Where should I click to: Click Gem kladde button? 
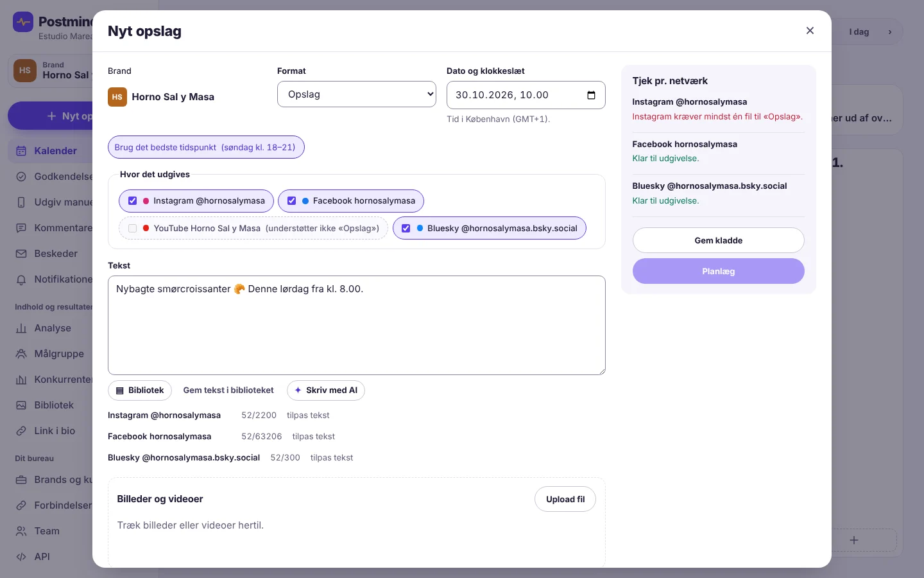click(719, 240)
